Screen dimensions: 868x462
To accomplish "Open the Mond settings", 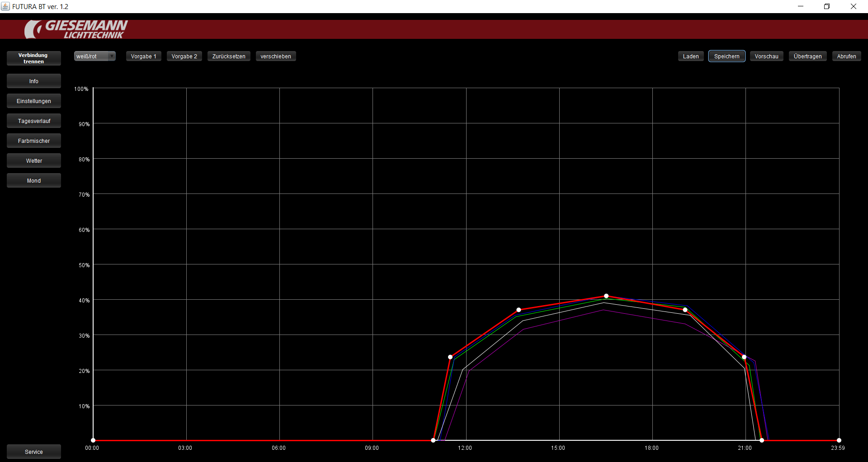I will pyautogui.click(x=33, y=181).
